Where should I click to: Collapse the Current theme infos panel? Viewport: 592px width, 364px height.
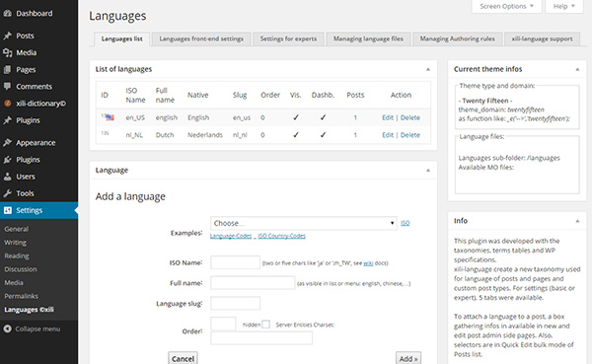click(x=577, y=69)
